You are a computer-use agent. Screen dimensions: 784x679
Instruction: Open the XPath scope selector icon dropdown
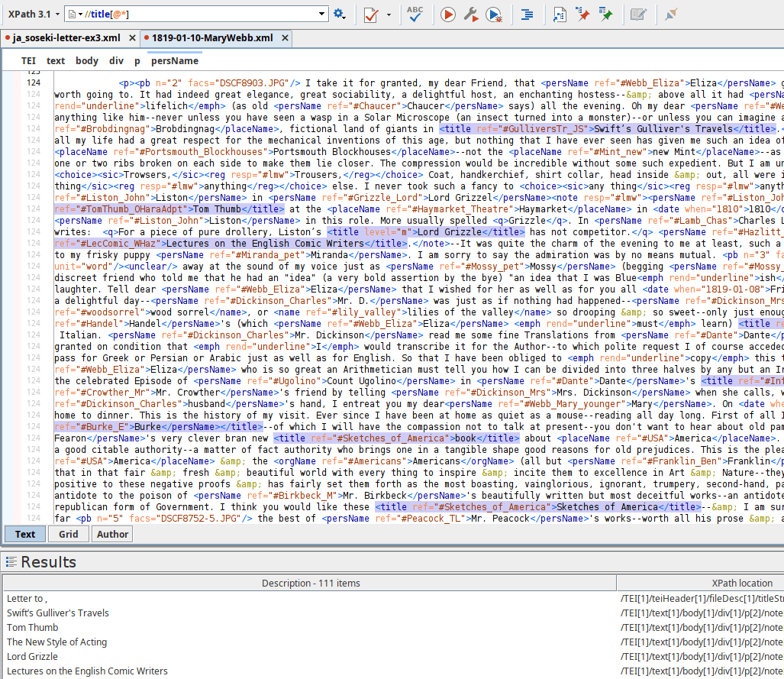pos(75,14)
